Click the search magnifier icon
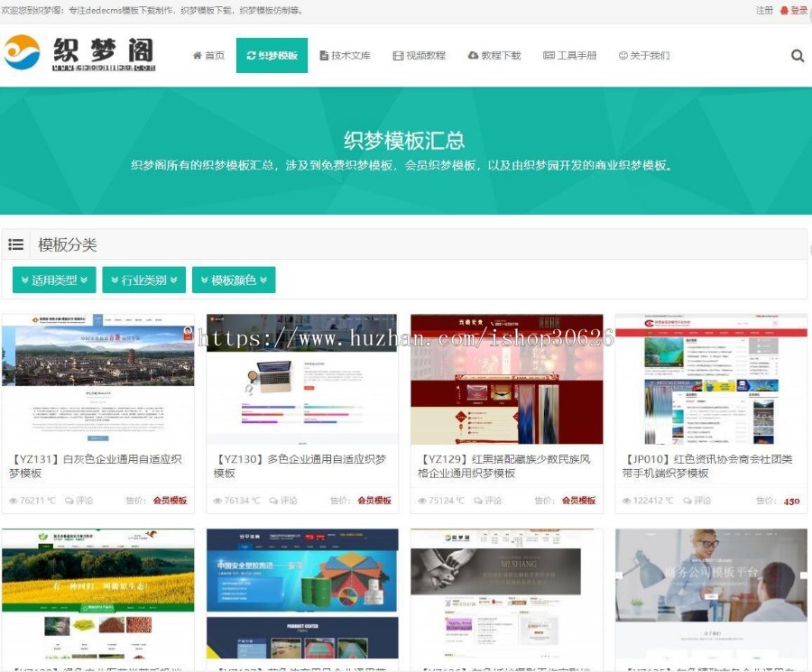 coord(798,55)
